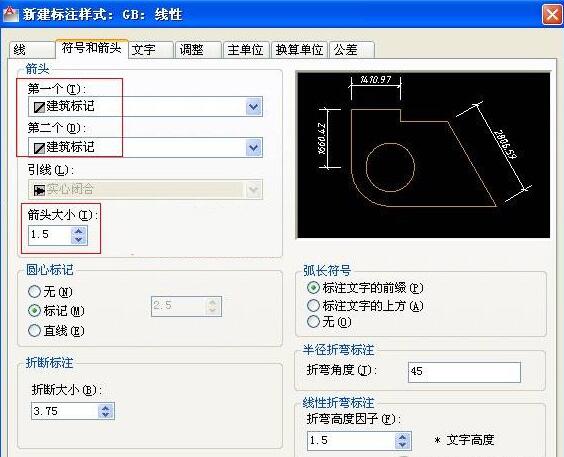Decrease 箭头大小 value with down arrow

pyautogui.click(x=79, y=240)
